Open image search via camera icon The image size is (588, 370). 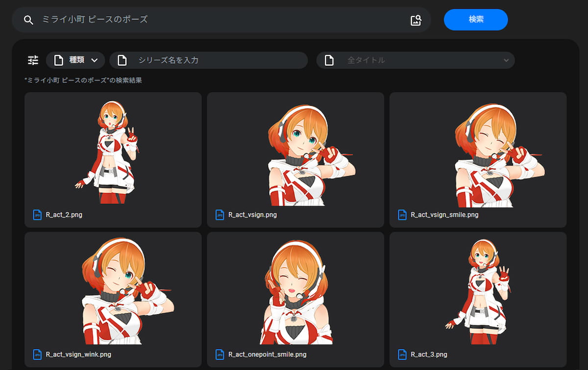click(416, 20)
